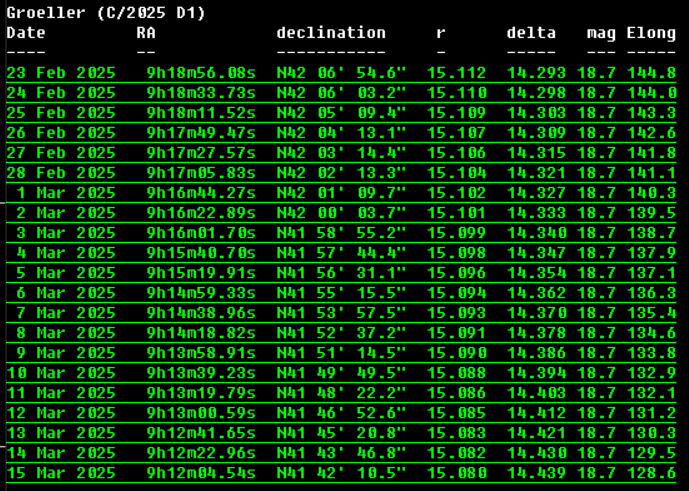Select the 28 Feb 2025 date entry

pyautogui.click(x=61, y=173)
